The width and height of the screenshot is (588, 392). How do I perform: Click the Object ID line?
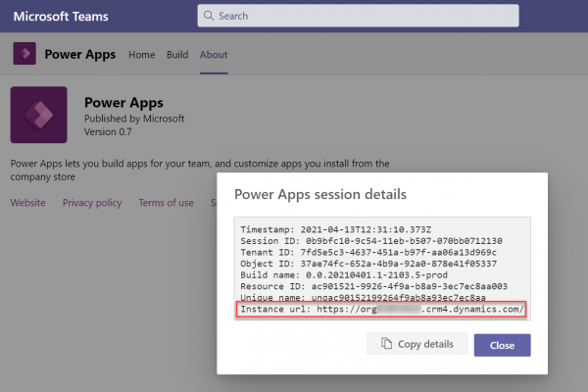368,264
